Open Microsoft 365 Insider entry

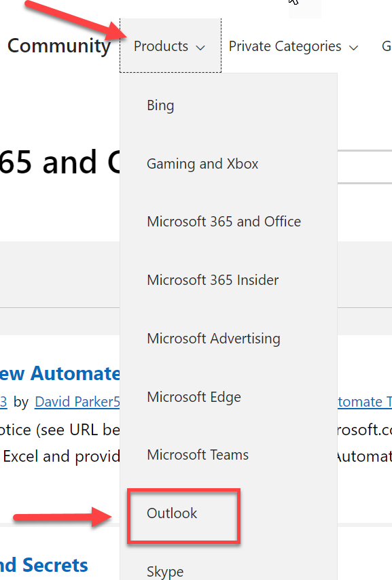click(x=213, y=280)
